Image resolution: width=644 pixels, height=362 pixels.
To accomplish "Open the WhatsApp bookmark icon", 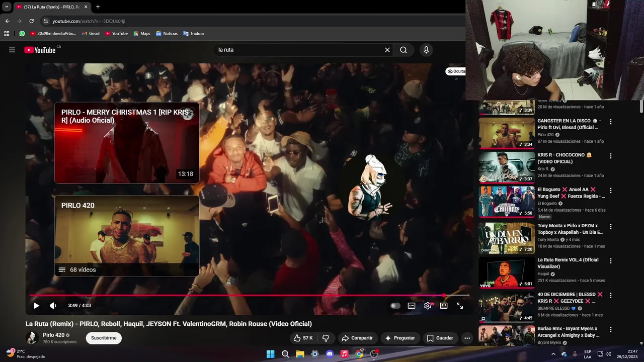I will (22, 34).
